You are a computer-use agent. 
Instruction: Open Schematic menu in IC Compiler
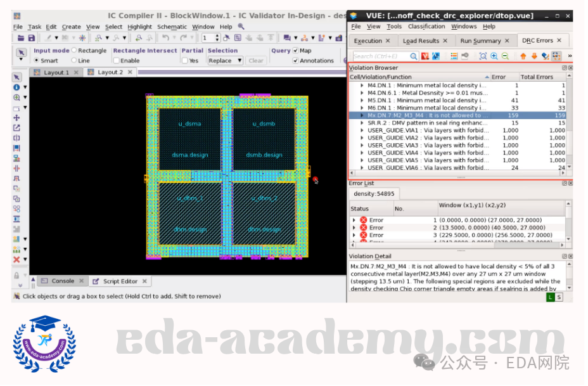[173, 27]
